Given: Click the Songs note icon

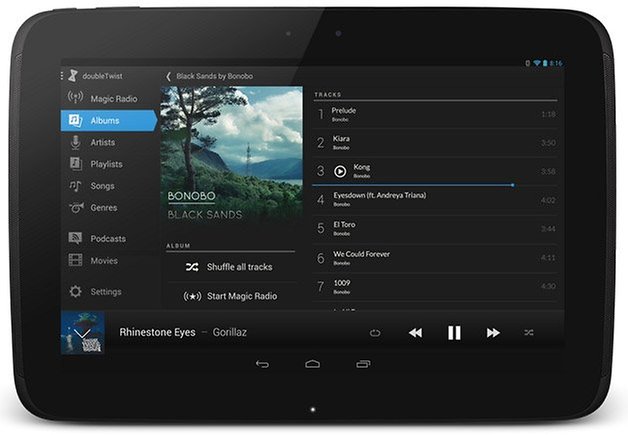Looking at the screenshot, I should click(75, 185).
